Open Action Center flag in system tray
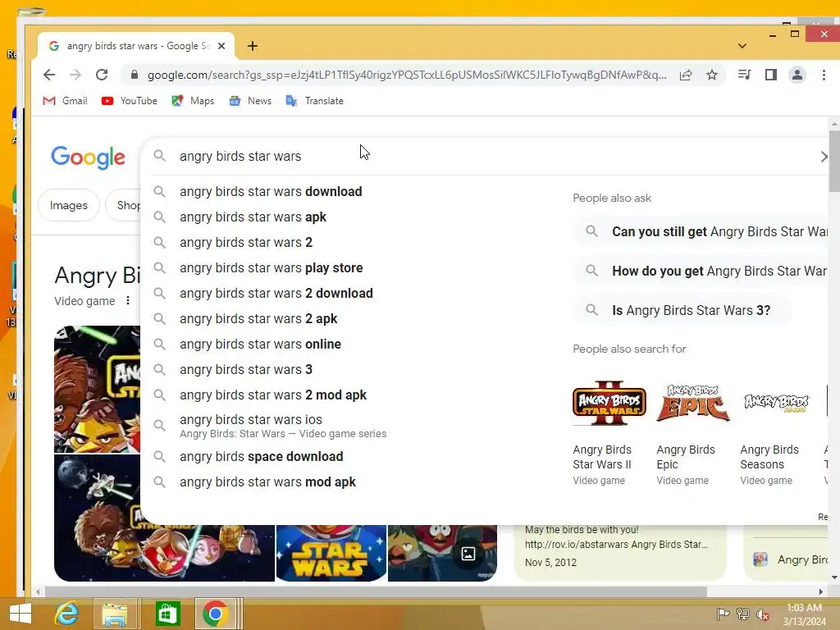This screenshot has height=630, width=840. [723, 614]
